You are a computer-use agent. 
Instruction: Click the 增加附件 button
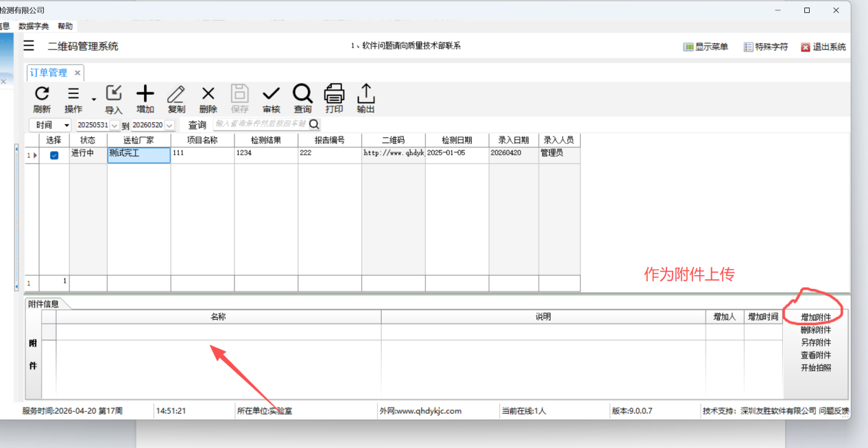[x=815, y=318]
